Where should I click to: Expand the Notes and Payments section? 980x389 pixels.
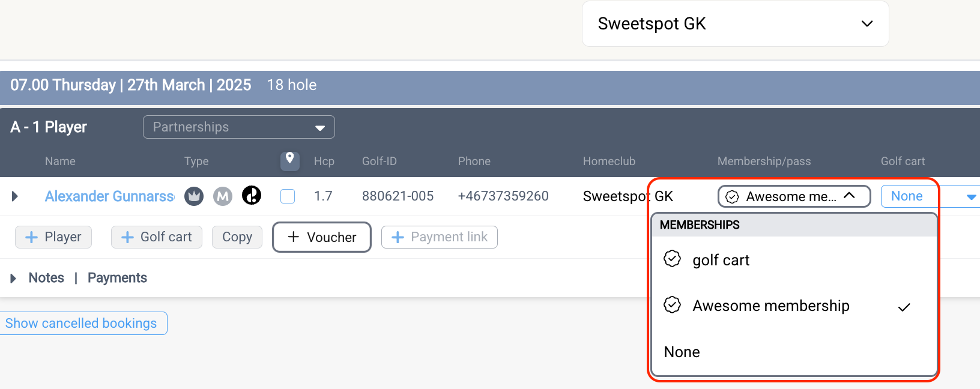[13, 278]
